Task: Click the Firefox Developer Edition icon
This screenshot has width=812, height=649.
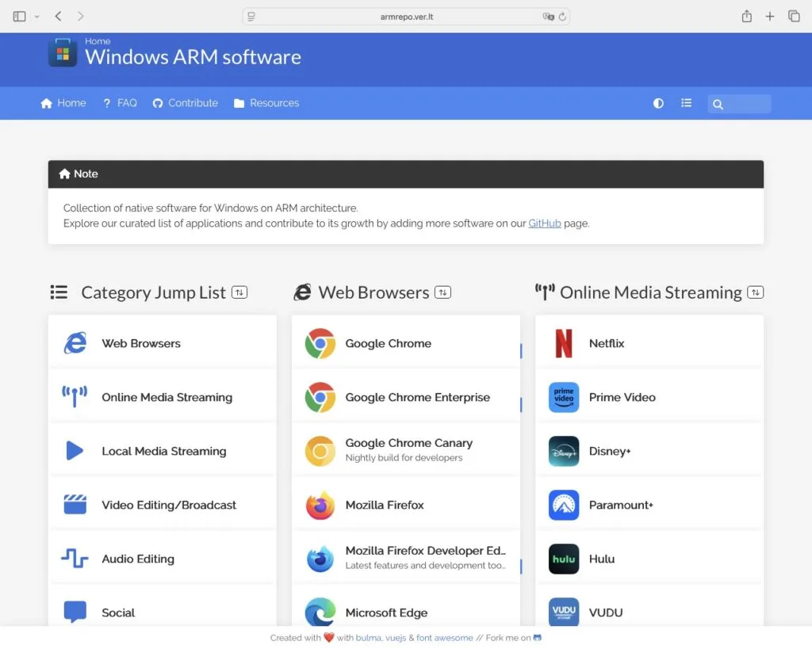Action: [x=320, y=559]
